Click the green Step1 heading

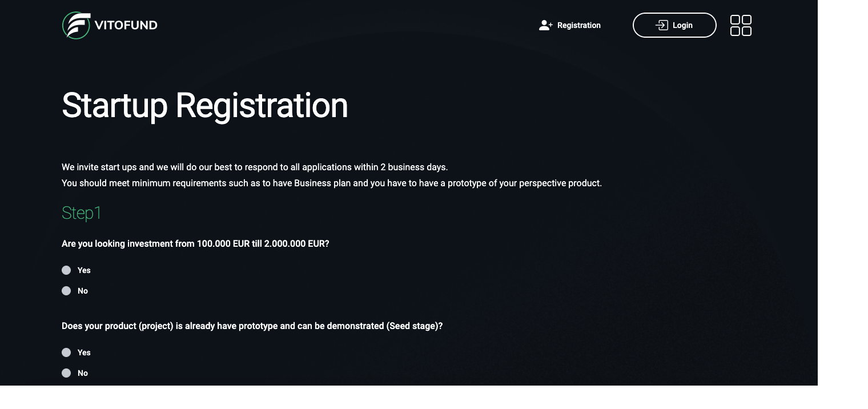[81, 213]
